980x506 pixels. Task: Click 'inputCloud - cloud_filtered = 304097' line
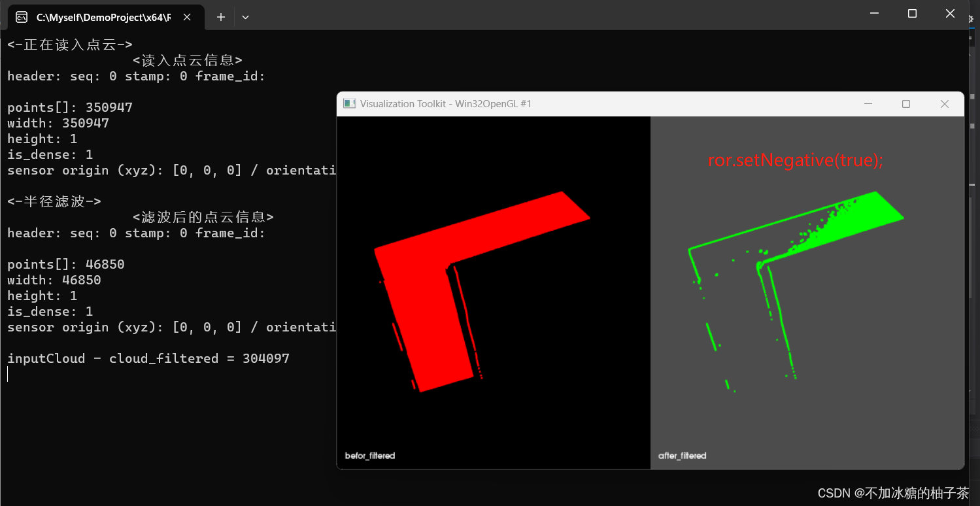[x=148, y=358]
